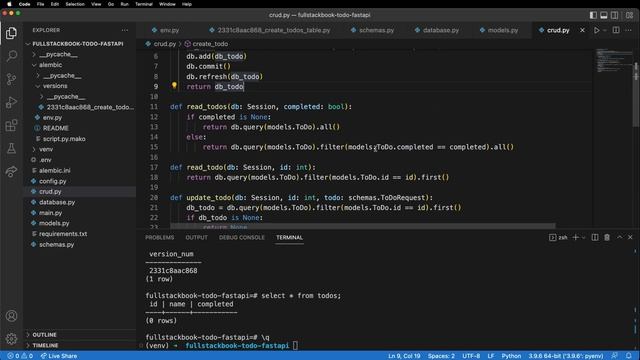Open the Live Share activity icon
640x360 pixels.
(x=11, y=171)
